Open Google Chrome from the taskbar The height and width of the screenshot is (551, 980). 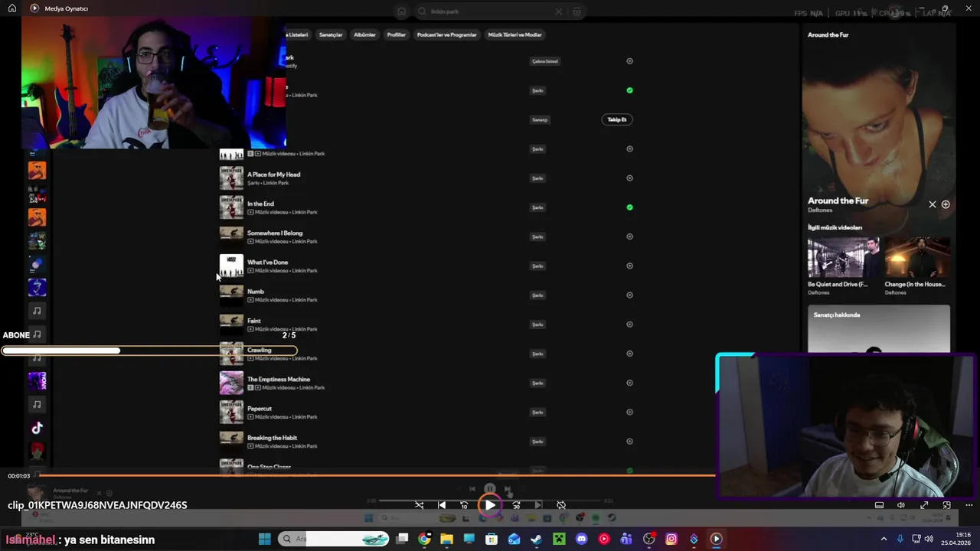click(x=424, y=539)
